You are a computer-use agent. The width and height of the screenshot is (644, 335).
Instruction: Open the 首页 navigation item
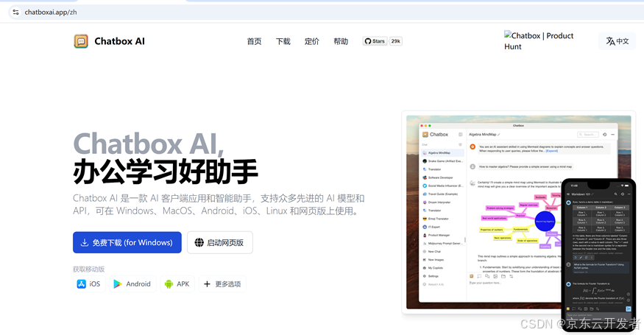click(x=254, y=41)
